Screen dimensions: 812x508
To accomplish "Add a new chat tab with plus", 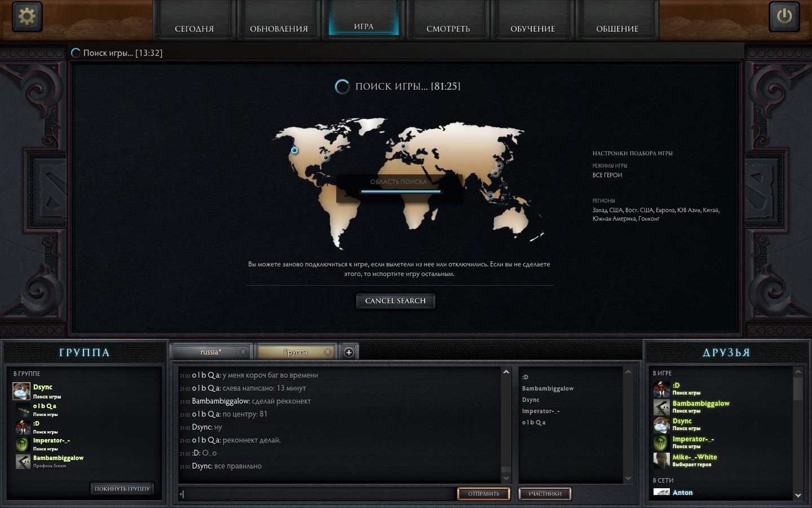I will pos(348,352).
